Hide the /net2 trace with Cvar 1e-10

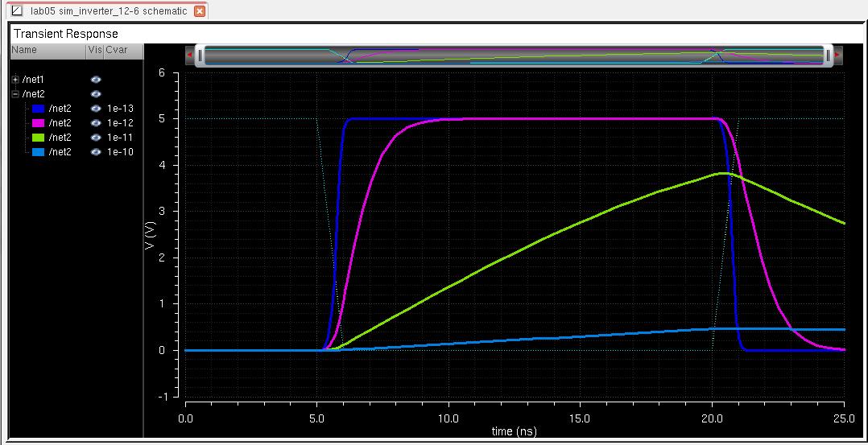pyautogui.click(x=96, y=151)
